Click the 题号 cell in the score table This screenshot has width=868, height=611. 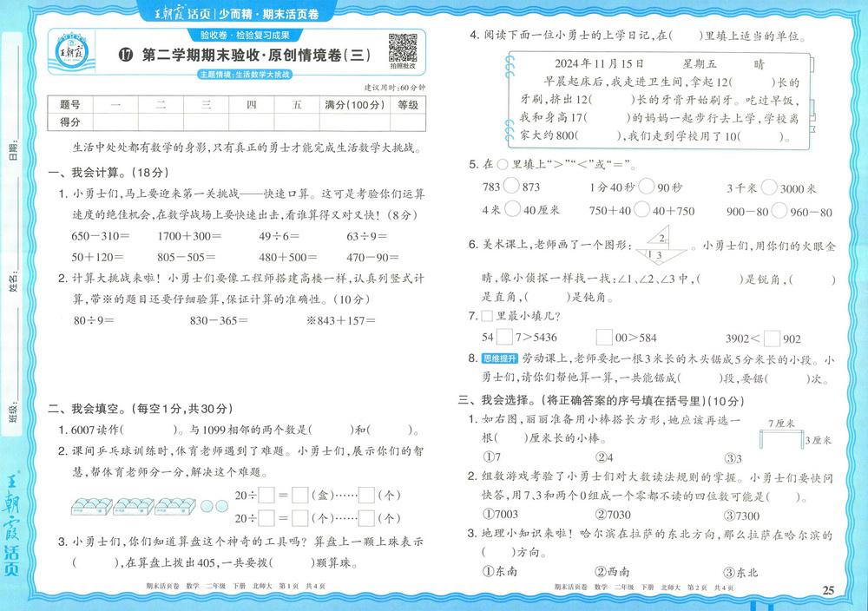tap(70, 105)
